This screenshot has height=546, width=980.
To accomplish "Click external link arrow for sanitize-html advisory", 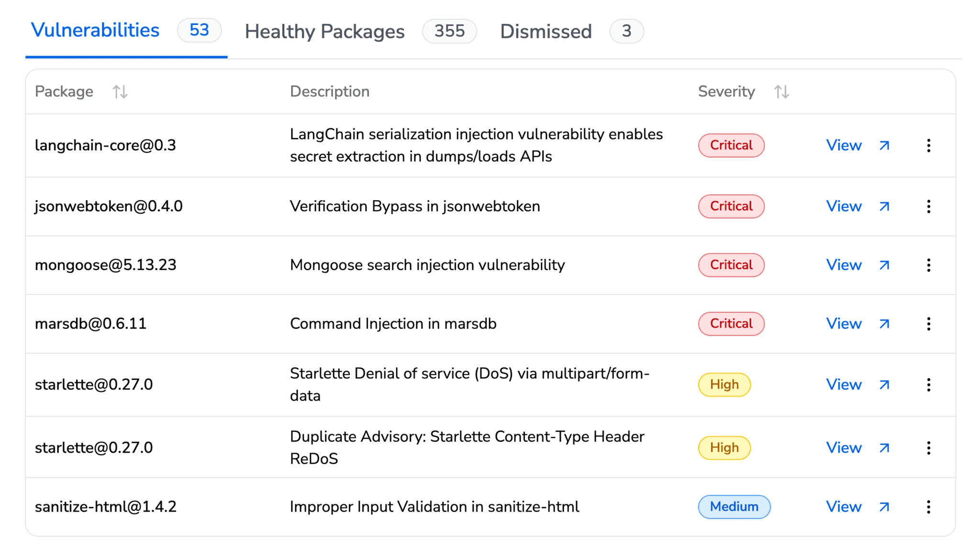I will [x=884, y=507].
